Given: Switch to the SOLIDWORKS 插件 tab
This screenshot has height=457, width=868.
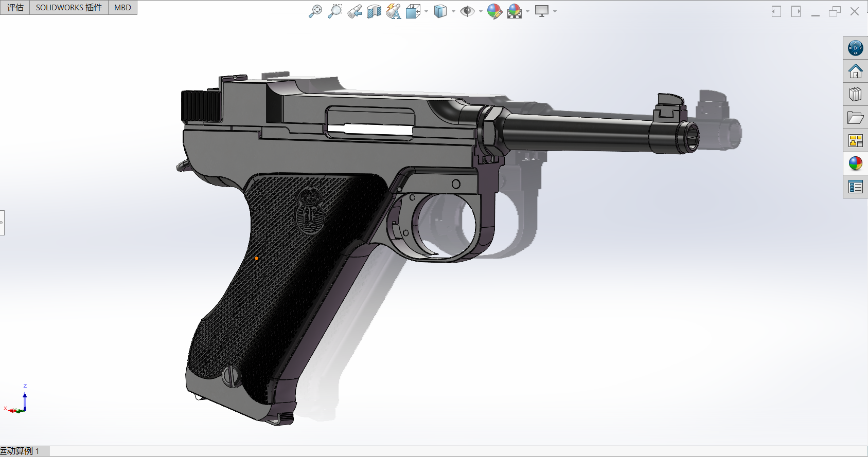Looking at the screenshot, I should coord(69,8).
